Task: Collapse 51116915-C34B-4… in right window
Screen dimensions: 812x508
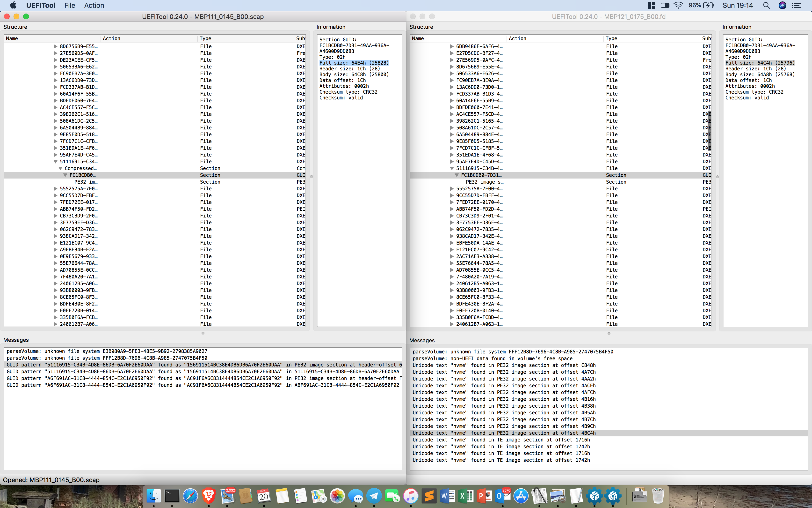Action: click(x=452, y=168)
